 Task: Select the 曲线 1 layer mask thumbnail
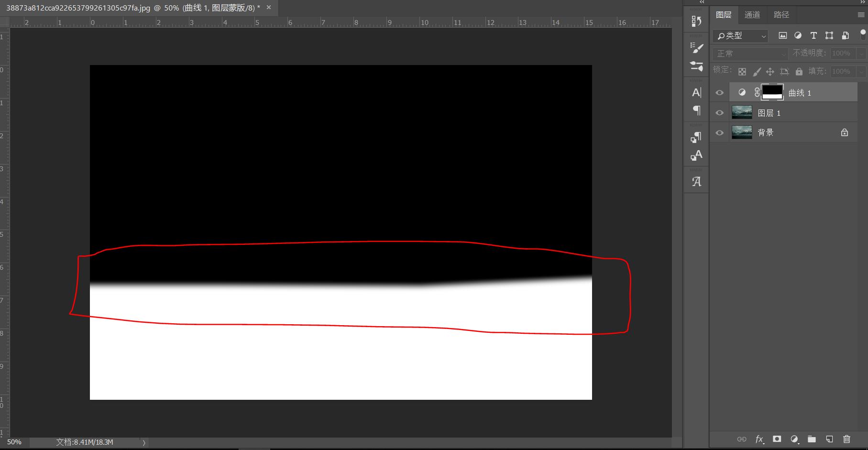pyautogui.click(x=773, y=92)
